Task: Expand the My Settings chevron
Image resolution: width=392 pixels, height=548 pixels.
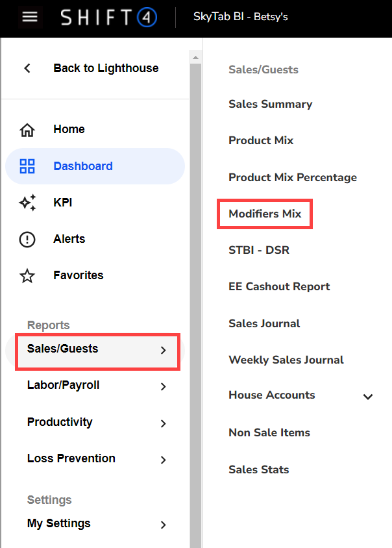Action: [x=163, y=525]
